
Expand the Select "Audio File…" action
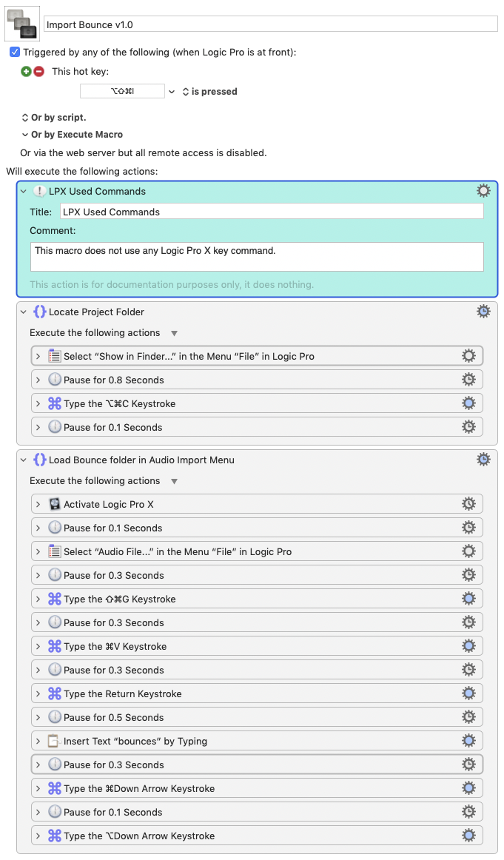(x=38, y=552)
